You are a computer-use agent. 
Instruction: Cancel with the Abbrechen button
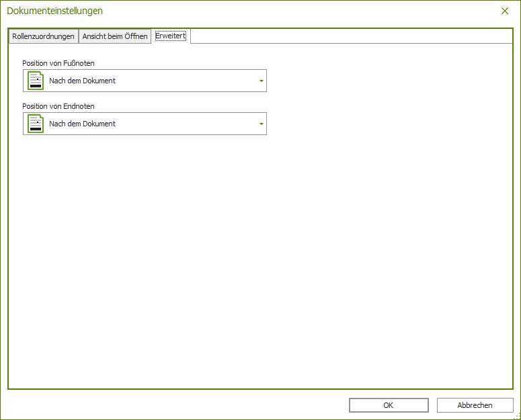click(475, 405)
